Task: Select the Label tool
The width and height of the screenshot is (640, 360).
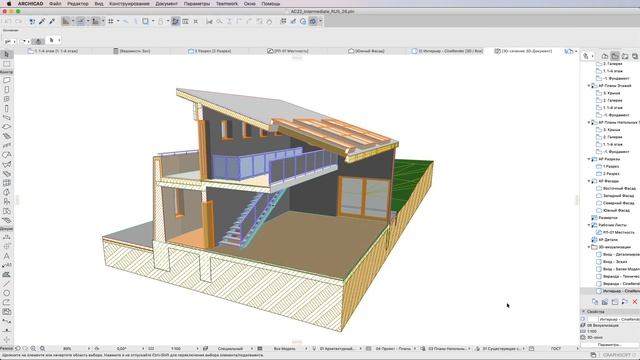Action: click(7, 265)
